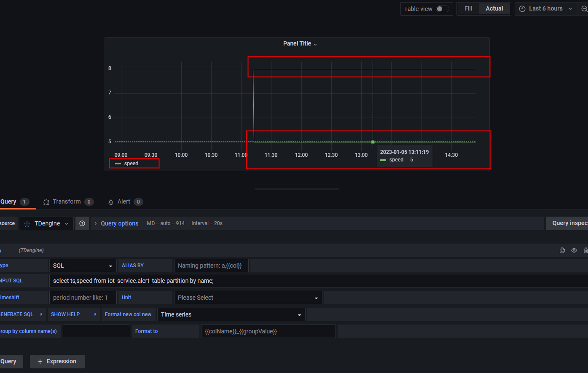This screenshot has height=373, width=588.
Task: Open the Last 6 hours time range dropdown
Action: point(546,8)
